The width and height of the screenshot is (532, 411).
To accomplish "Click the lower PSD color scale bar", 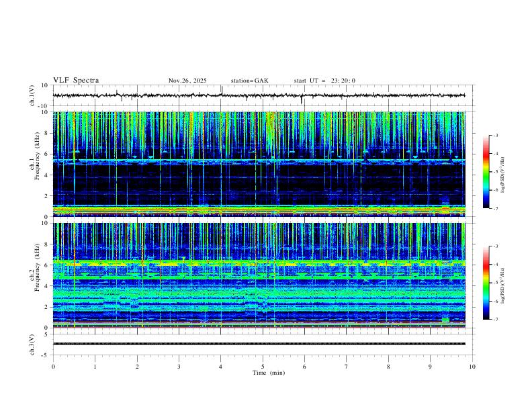I will click(x=486, y=283).
